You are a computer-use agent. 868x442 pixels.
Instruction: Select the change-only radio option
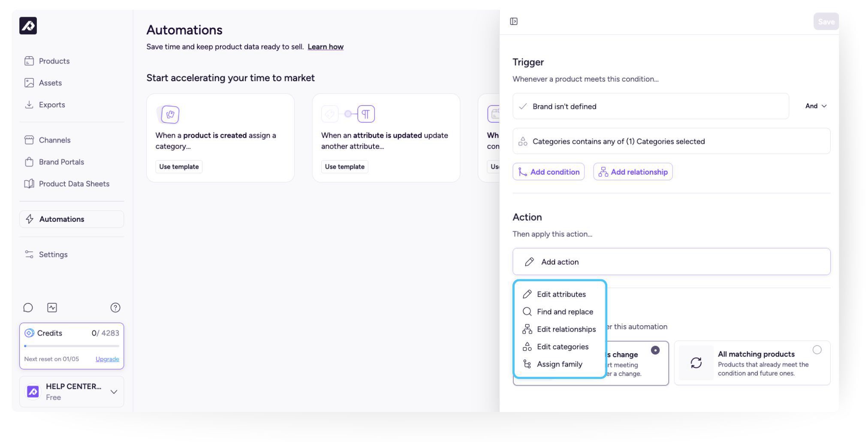655,350
